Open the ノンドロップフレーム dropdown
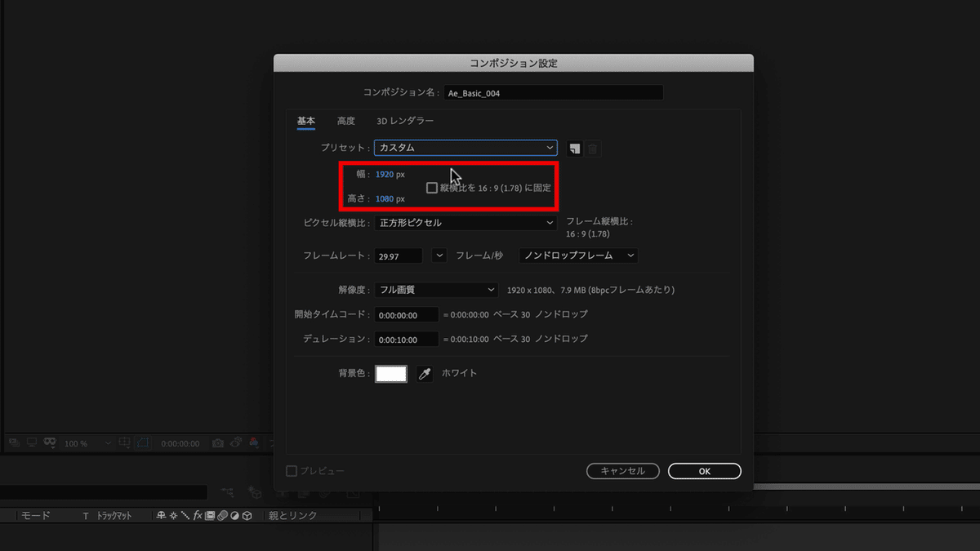Screen dimensions: 980x551 [x=578, y=256]
